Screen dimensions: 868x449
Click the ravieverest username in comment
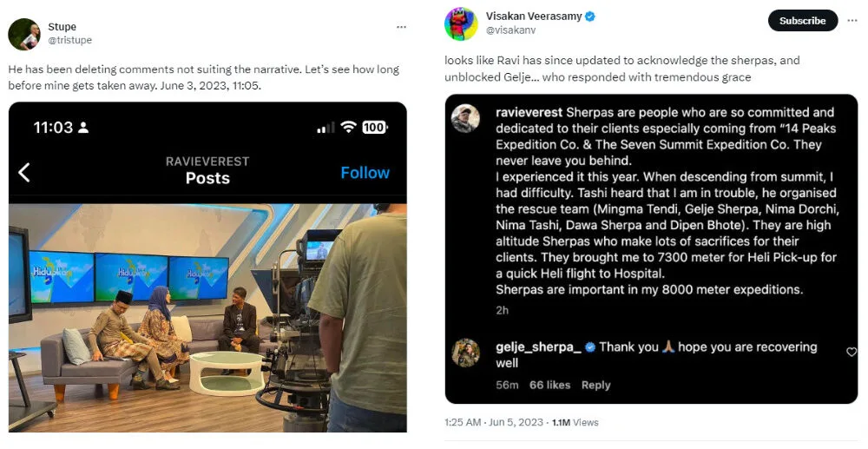[x=529, y=112]
